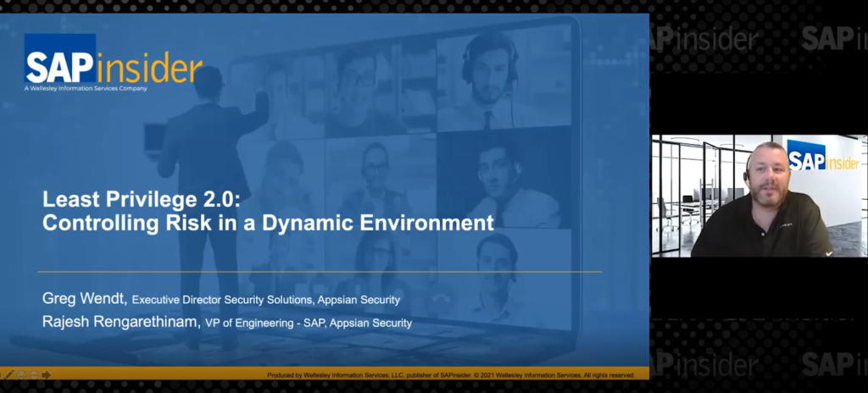Select the speaker webcam video feed
This screenshot has height=393, width=868.
click(759, 196)
